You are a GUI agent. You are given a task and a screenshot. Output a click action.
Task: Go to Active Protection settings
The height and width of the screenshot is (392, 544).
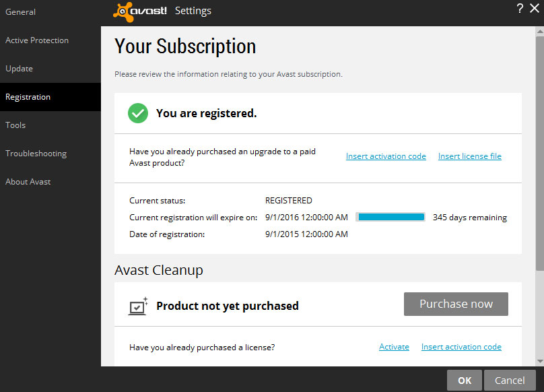pos(50,40)
